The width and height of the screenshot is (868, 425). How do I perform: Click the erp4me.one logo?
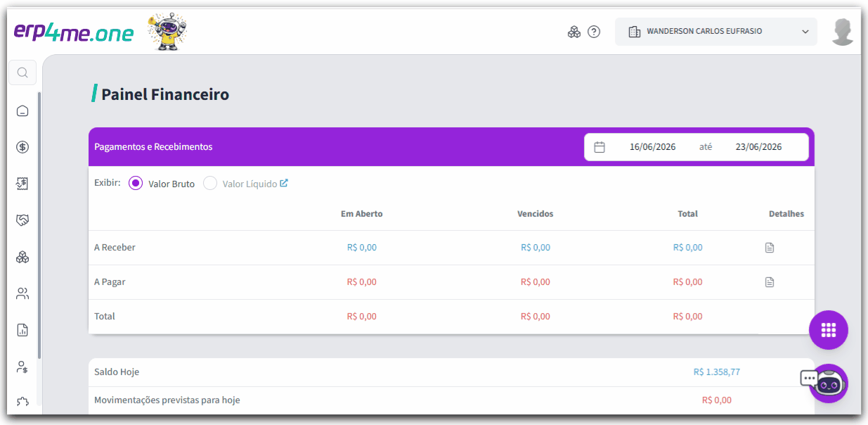click(x=74, y=32)
